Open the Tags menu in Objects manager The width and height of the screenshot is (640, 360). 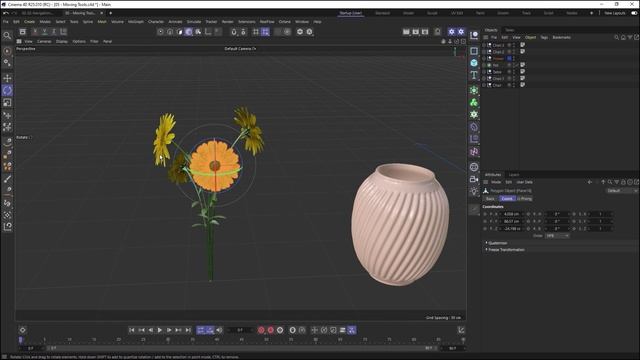tap(544, 37)
